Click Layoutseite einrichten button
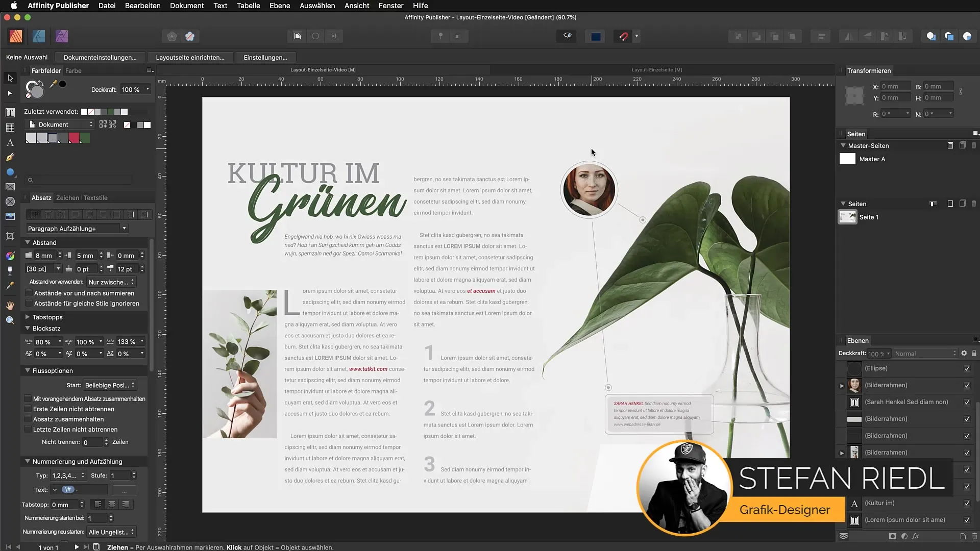The image size is (980, 551). coord(190,58)
